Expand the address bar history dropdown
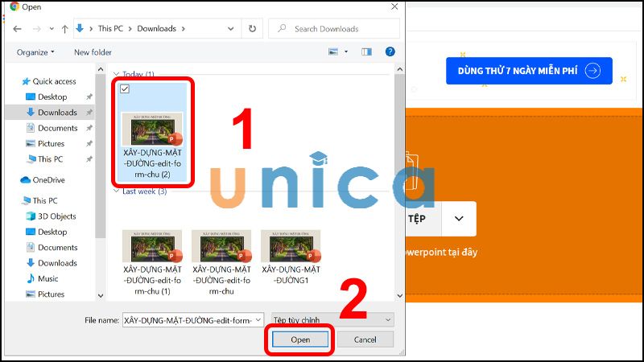The image size is (644, 362). click(231, 29)
